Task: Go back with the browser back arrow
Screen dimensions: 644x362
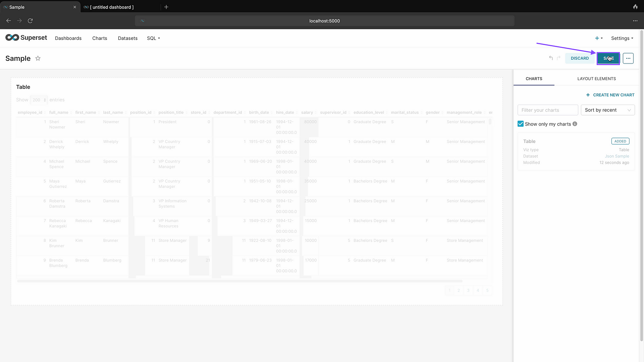Action: tap(8, 21)
